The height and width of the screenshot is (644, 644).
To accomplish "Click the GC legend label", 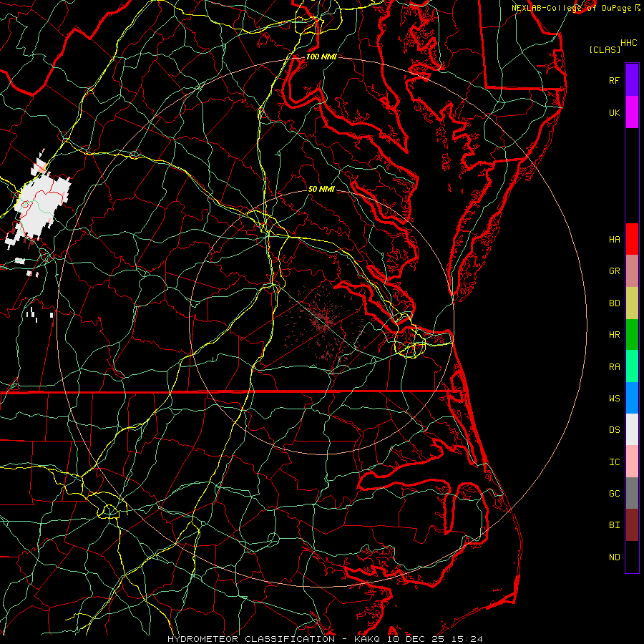I will (614, 493).
